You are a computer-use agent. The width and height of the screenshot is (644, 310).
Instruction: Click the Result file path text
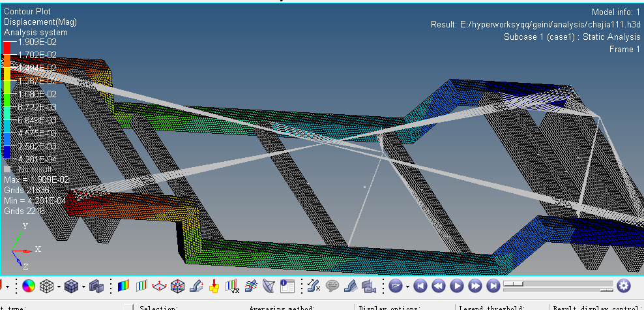click(536, 25)
